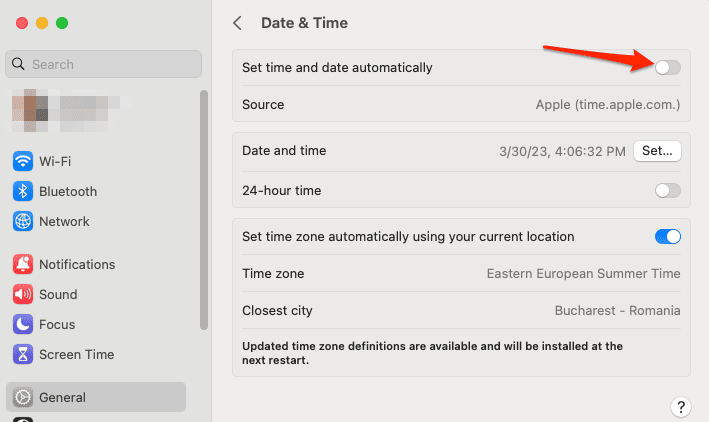This screenshot has width=709, height=422.
Task: Select Screen Time hourglass icon
Action: point(23,354)
